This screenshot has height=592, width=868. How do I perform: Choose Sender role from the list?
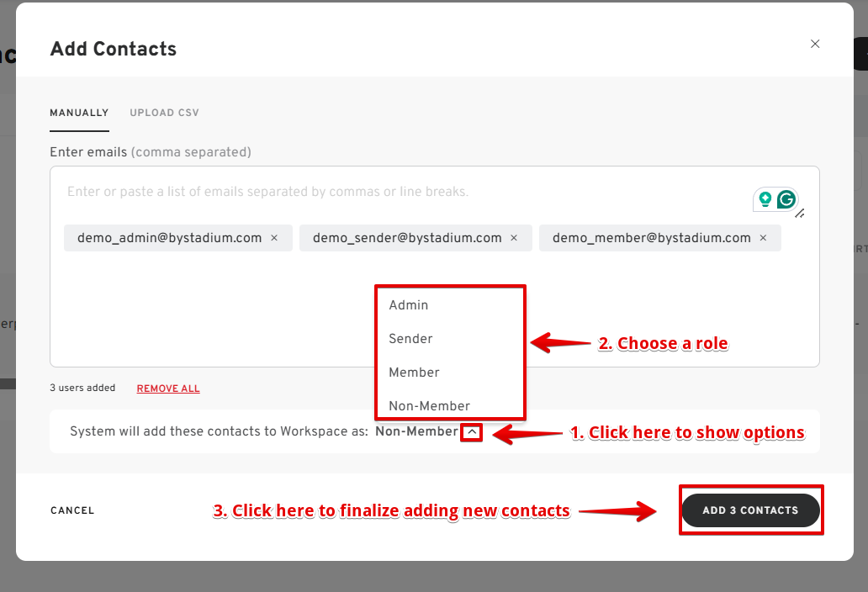pyautogui.click(x=410, y=339)
